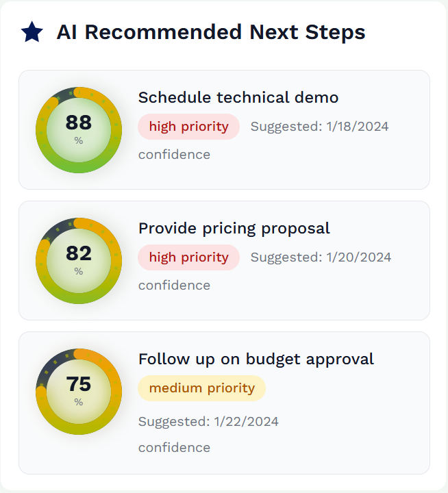Click the 75% confidence gauge
This screenshot has width=448, height=493.
79,392
